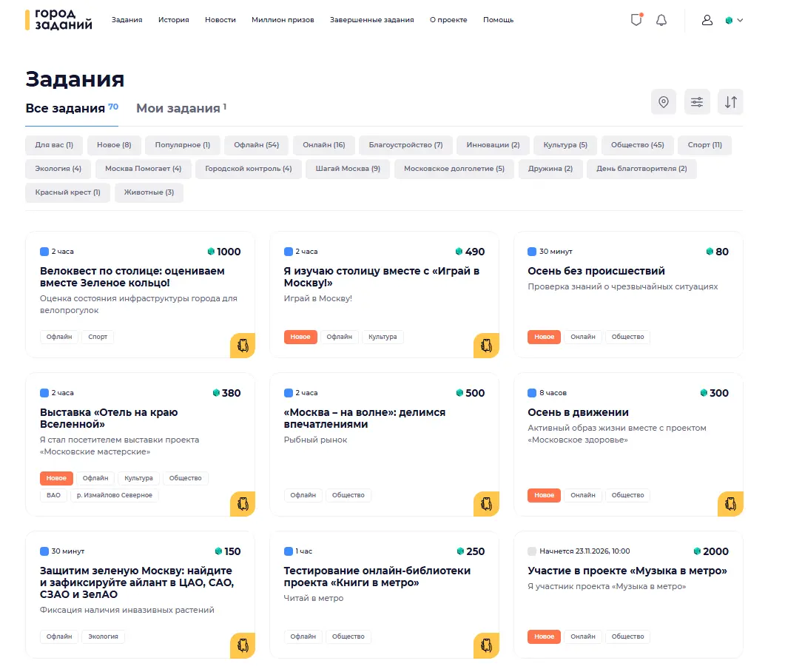Open the filter settings sliders button

[x=697, y=102]
